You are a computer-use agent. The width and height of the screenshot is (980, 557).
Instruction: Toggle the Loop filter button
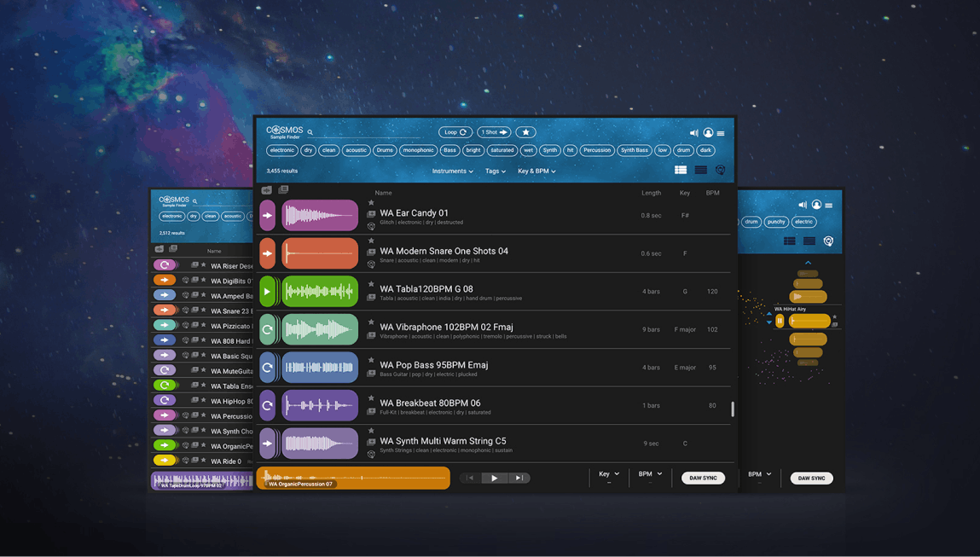pyautogui.click(x=455, y=132)
